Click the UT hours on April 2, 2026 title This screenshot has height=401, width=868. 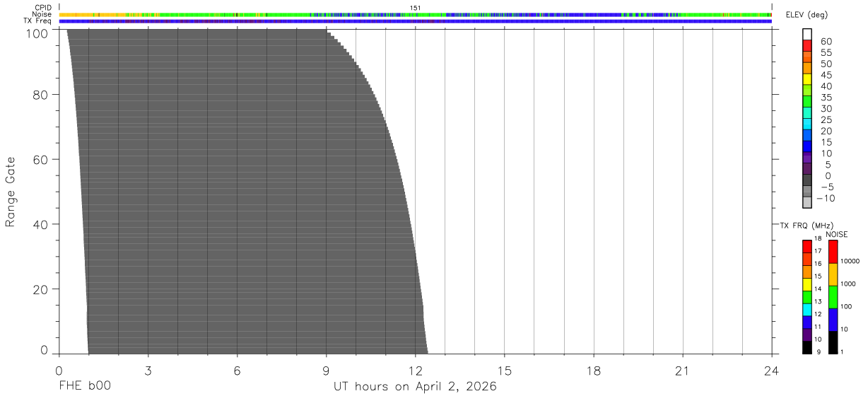click(x=416, y=387)
